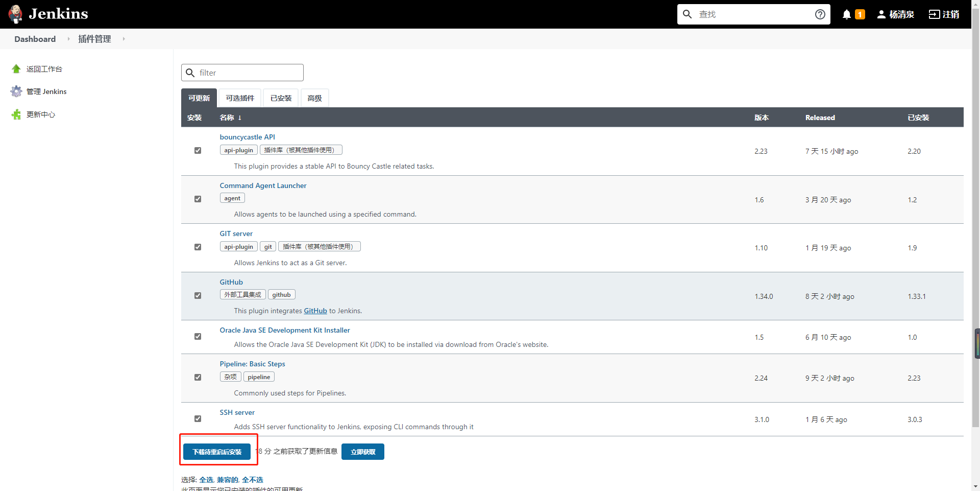Click the Jenkins butler logo icon
This screenshot has height=491, width=980.
tap(16, 14)
